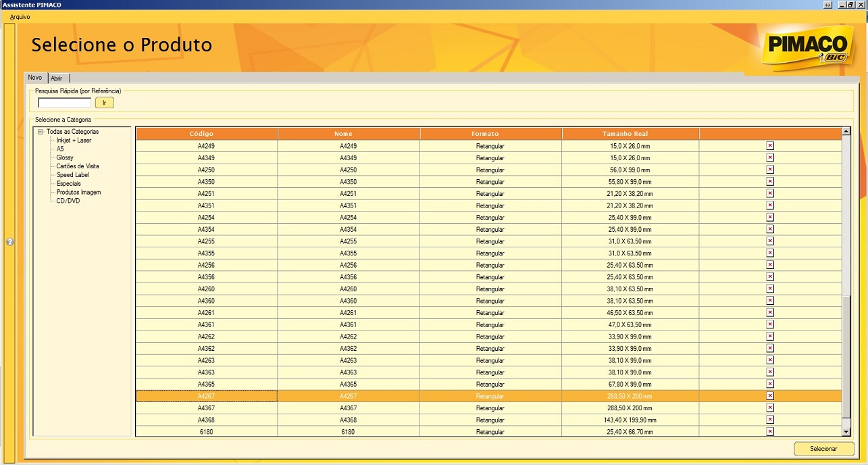Click the red X icon for A4349
The width and height of the screenshot is (868, 465).
[x=770, y=157]
